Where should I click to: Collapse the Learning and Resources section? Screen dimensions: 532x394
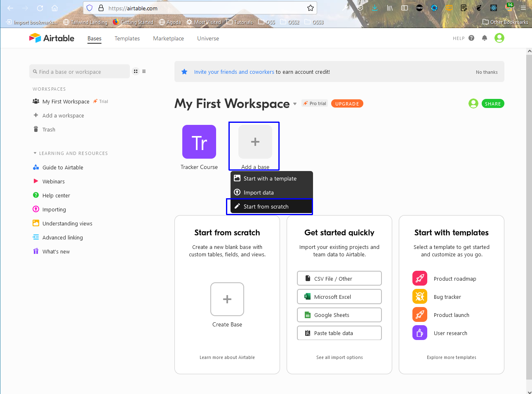coord(35,153)
